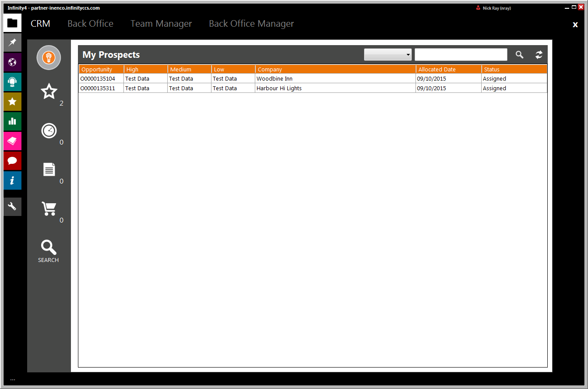
Task: Open the teal headset agent icon
Action: [12, 82]
